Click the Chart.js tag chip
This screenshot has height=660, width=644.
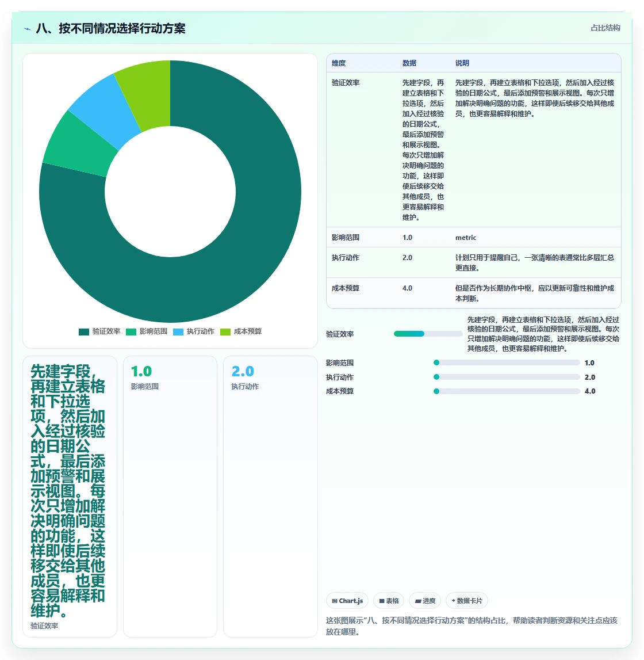(347, 601)
